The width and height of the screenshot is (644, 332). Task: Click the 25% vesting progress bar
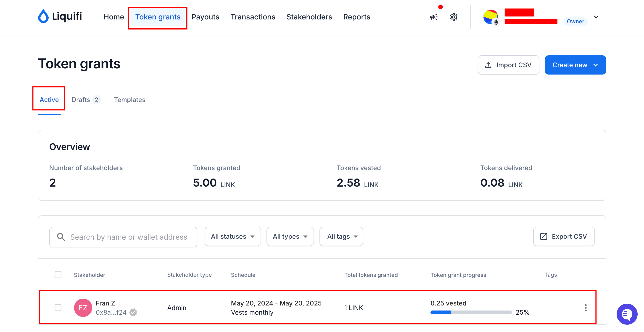click(x=471, y=312)
